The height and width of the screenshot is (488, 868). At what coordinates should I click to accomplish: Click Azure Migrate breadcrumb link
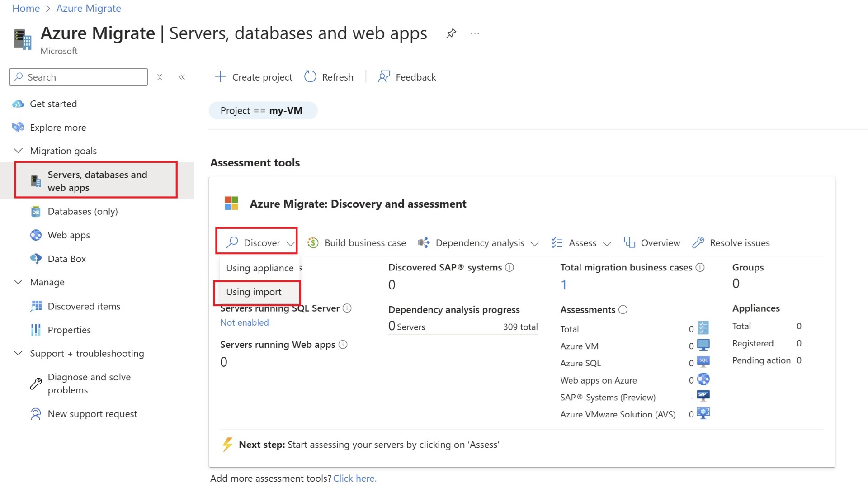[x=89, y=8]
